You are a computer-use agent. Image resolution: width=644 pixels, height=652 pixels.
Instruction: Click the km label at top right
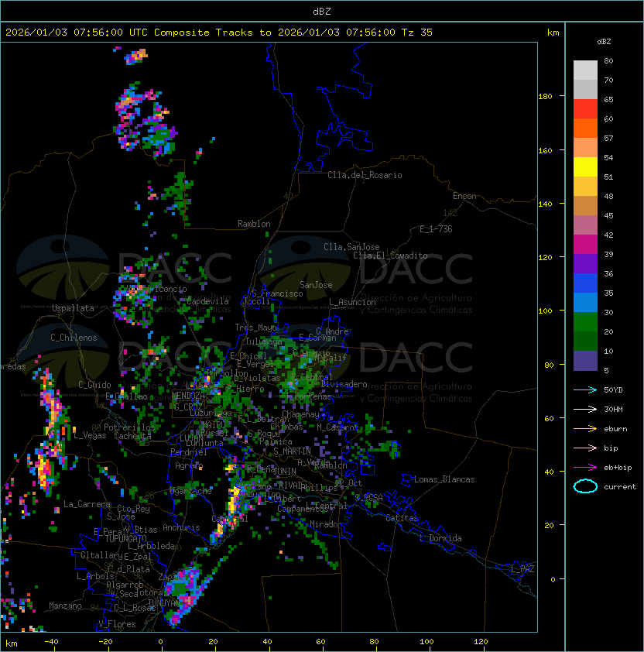click(x=553, y=33)
